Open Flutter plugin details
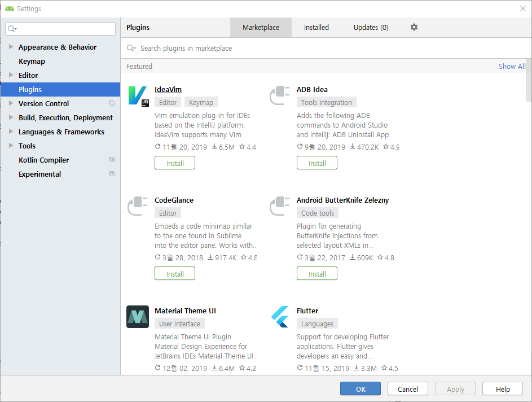Screen dimensions: 532x402 coord(307,311)
